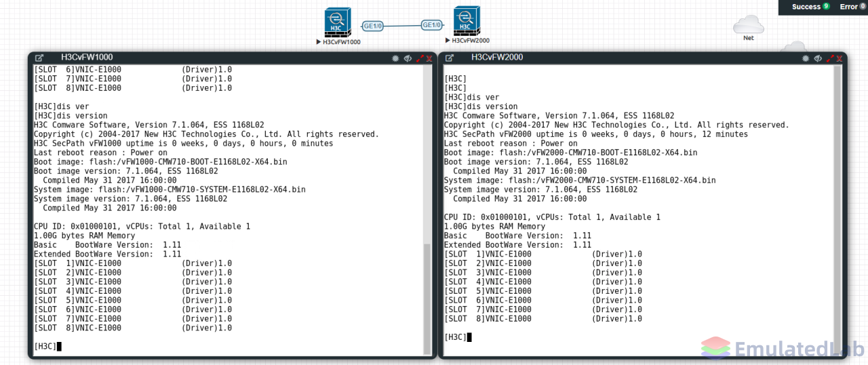Open the Error notifications counter
Viewport: 868px width, 365px height.
click(x=852, y=7)
